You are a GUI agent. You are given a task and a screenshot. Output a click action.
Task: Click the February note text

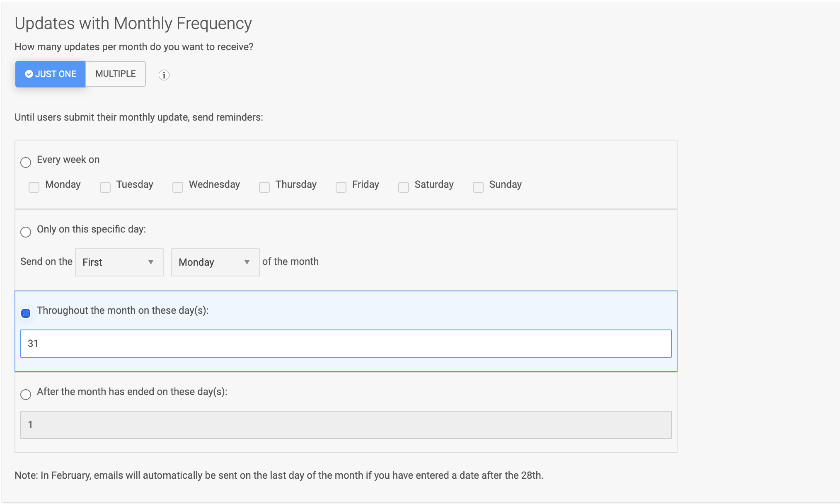point(279,475)
